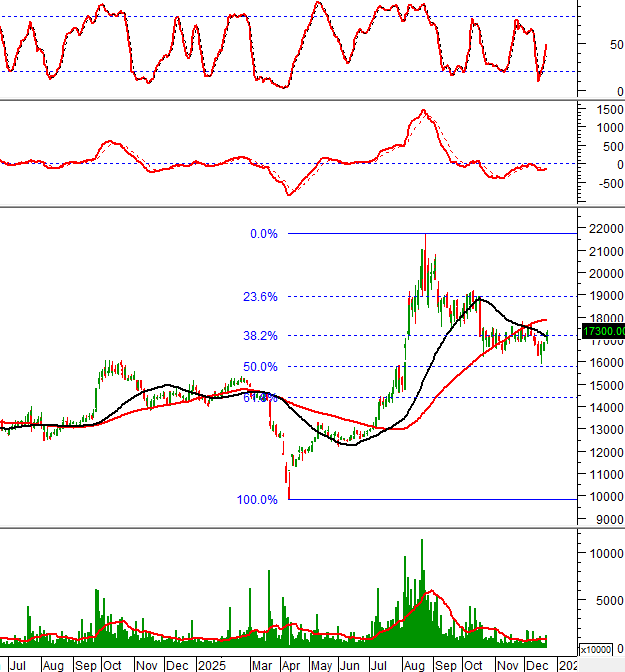The height and width of the screenshot is (672, 625).
Task: Click the MACD peak above the 1000 level
Action: click(x=423, y=112)
